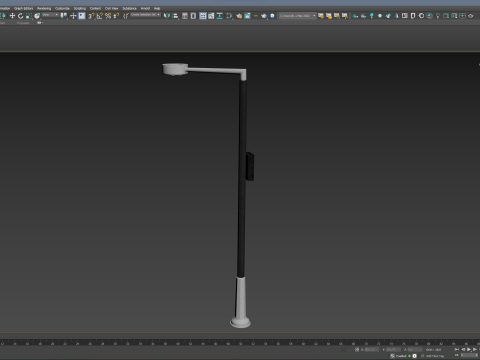The image size is (480, 360).
Task: Click the teapot Render Production icon
Action: click(264, 16)
